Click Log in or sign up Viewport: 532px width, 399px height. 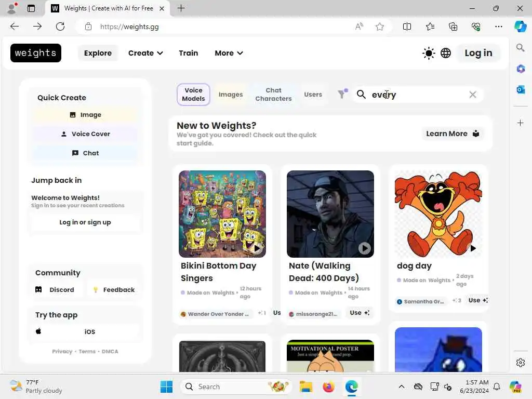(x=85, y=222)
